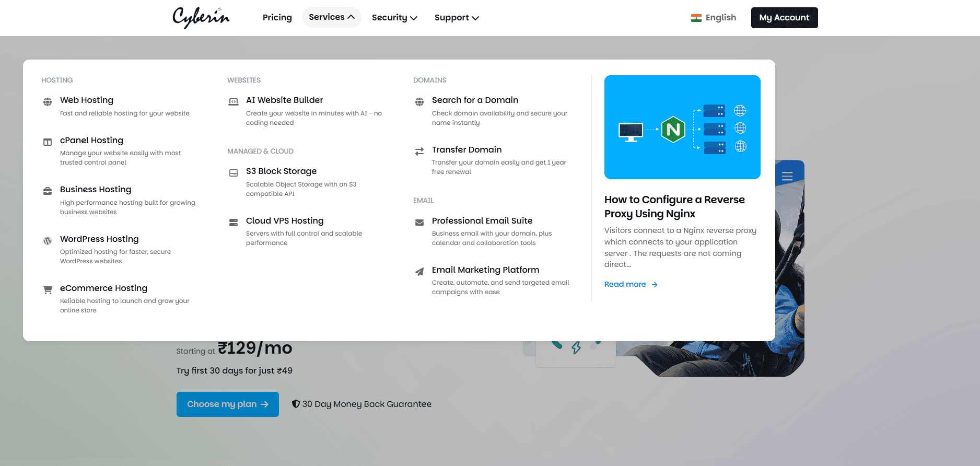
Task: Click the Business Hosting briefcase icon
Action: 48,191
